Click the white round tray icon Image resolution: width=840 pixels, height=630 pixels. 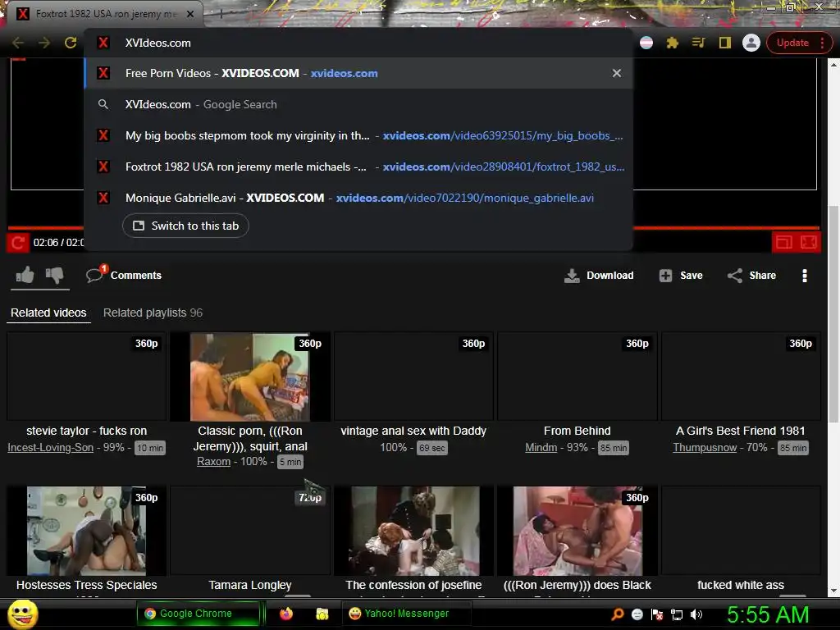coord(637,614)
